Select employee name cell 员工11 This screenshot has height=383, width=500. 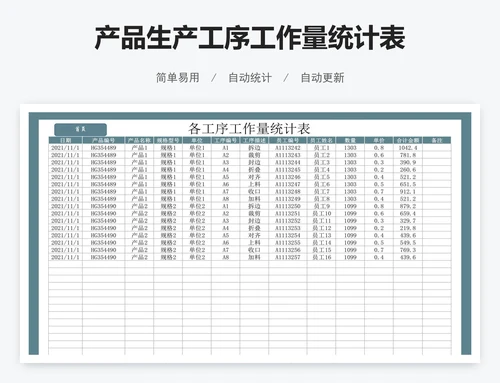[321, 221]
